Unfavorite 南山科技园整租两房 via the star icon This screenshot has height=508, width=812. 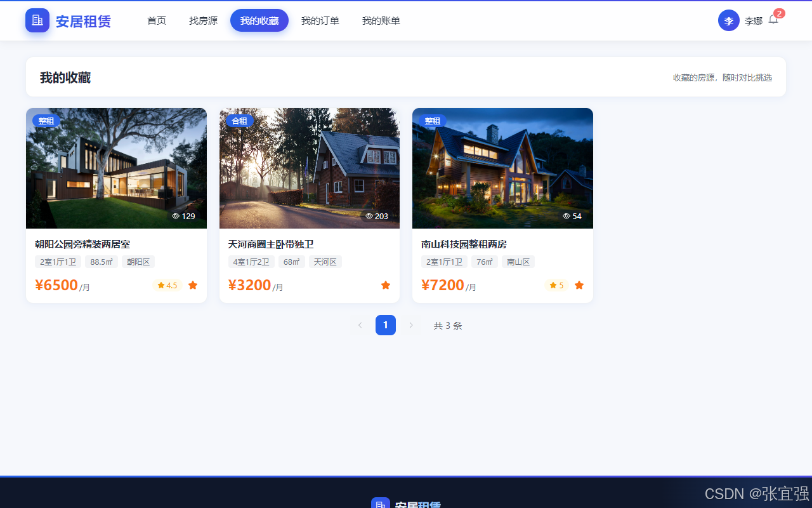click(579, 285)
